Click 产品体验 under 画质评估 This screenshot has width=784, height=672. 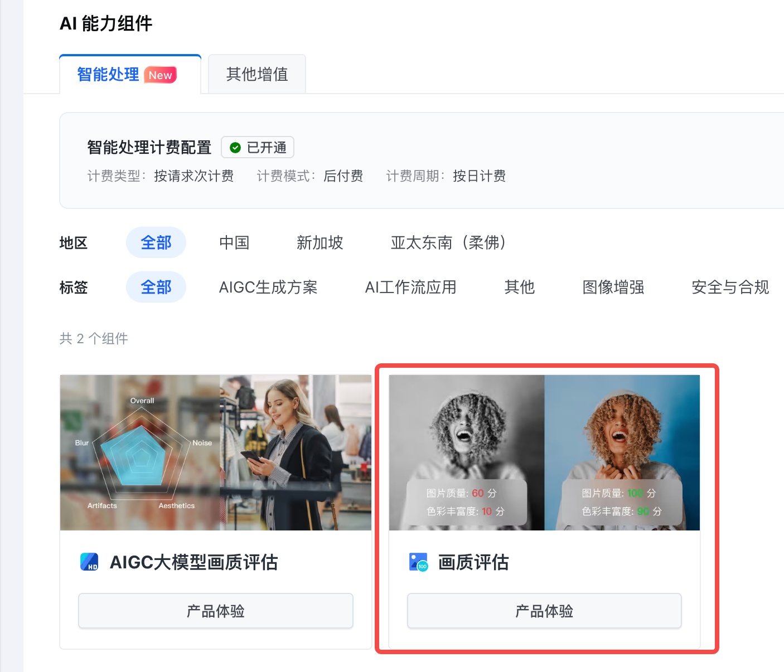544,611
